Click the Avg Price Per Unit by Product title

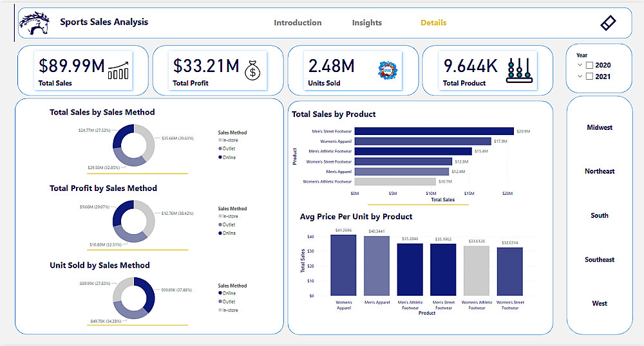click(356, 217)
